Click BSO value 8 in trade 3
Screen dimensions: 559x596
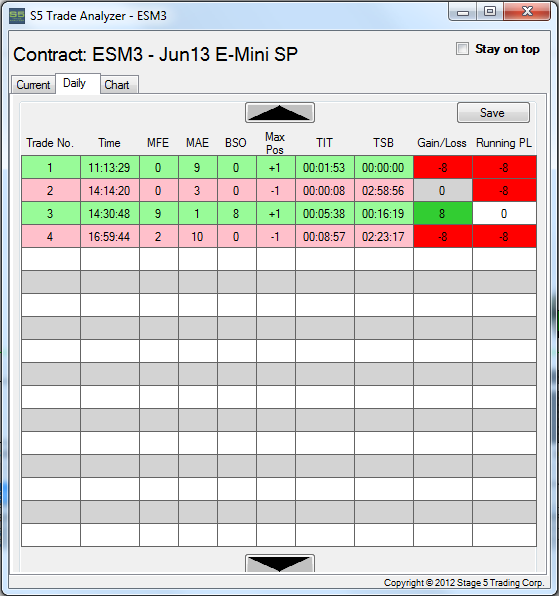(x=236, y=213)
